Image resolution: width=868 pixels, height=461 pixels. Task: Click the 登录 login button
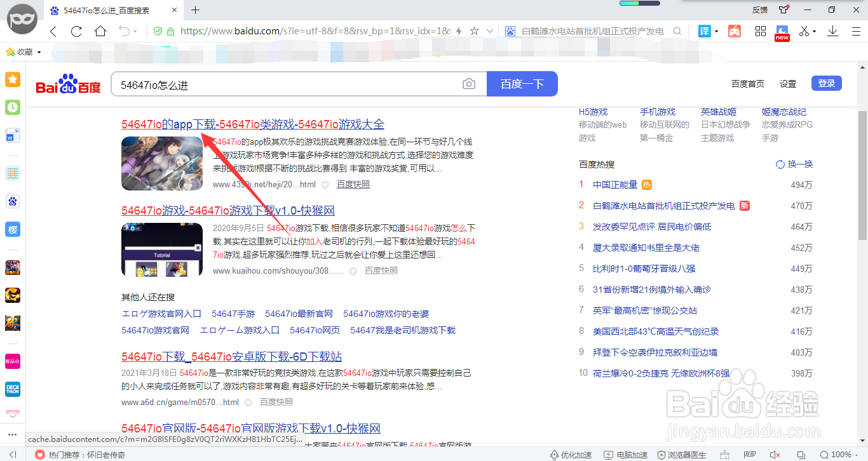827,83
